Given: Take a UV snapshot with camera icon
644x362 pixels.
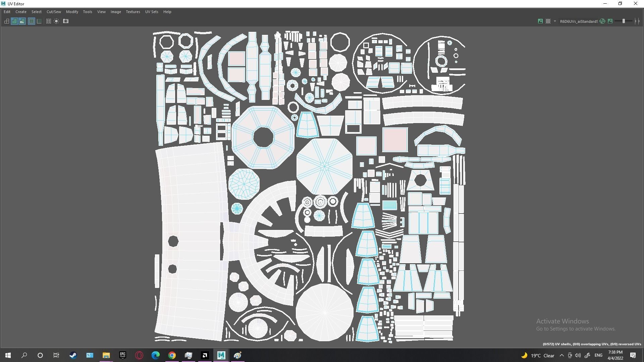Looking at the screenshot, I should click(x=66, y=21).
